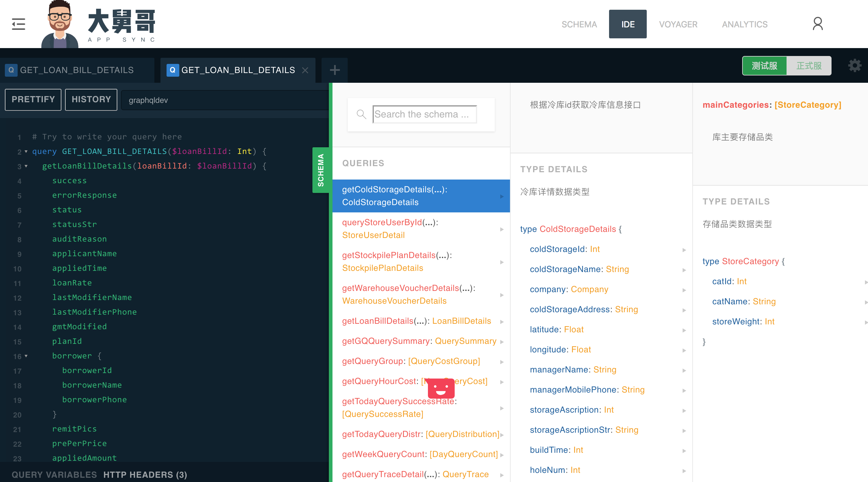Open the VOYAGER view
The image size is (868, 482).
(678, 24)
